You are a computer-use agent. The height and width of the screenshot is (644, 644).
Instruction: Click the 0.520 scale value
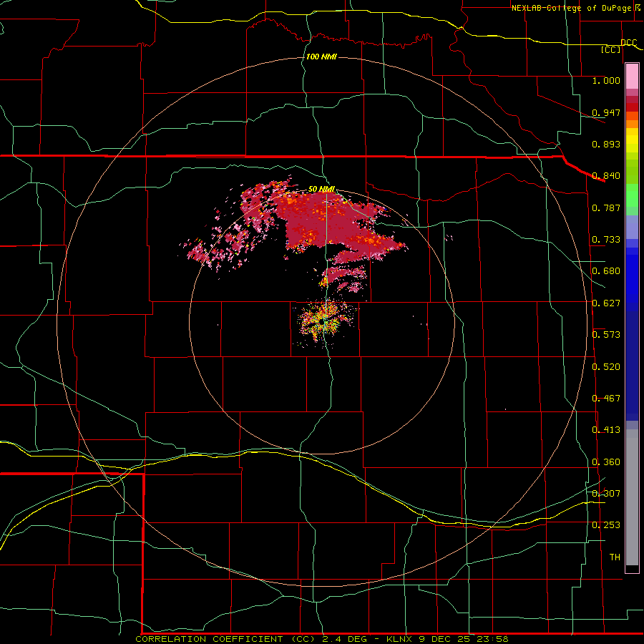pos(606,367)
